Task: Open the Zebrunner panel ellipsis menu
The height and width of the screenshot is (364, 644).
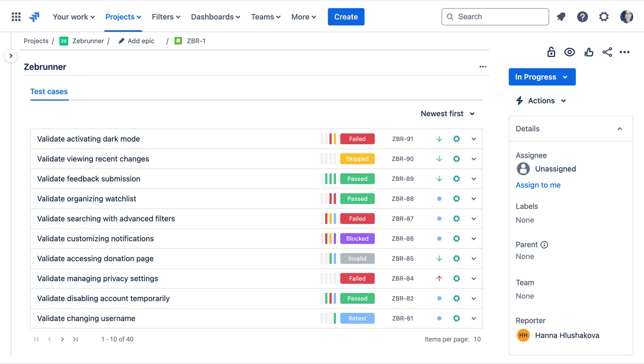Action: point(483,67)
